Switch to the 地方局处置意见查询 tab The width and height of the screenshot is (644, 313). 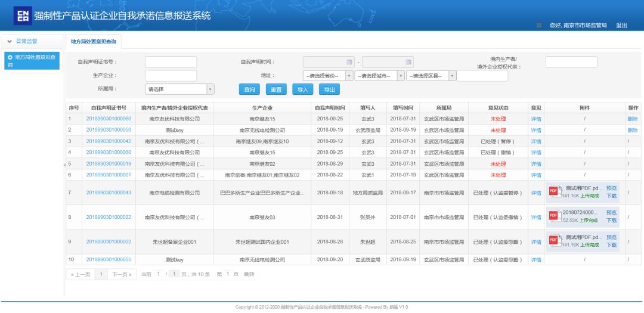94,42
